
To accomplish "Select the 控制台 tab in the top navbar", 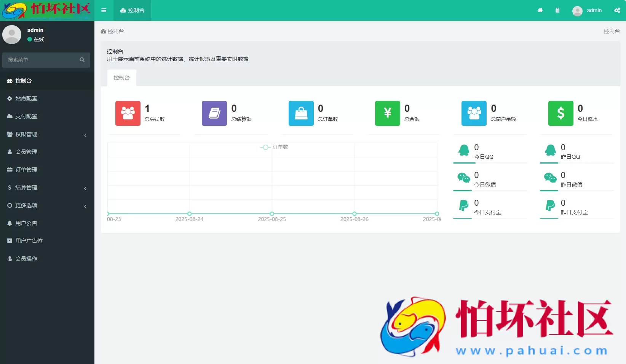I will [132, 10].
